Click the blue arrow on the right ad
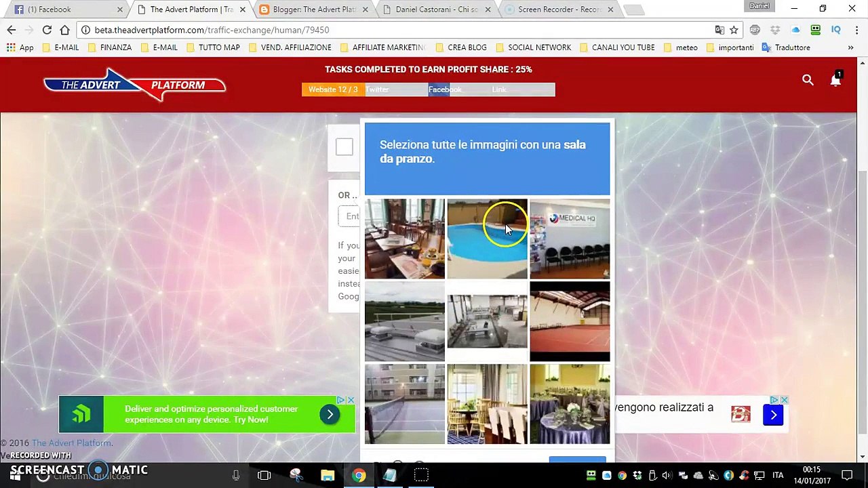This screenshot has height=488, width=868. click(773, 415)
